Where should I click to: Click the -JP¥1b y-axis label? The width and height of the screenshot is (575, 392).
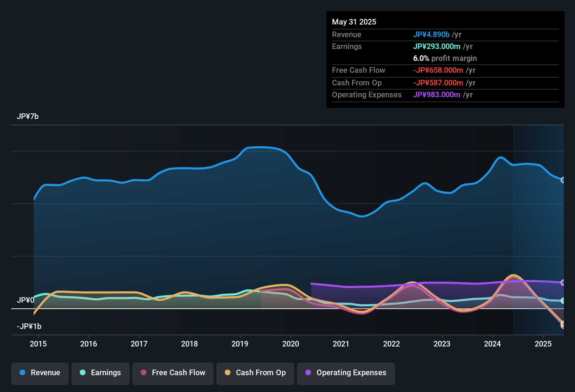(29, 327)
